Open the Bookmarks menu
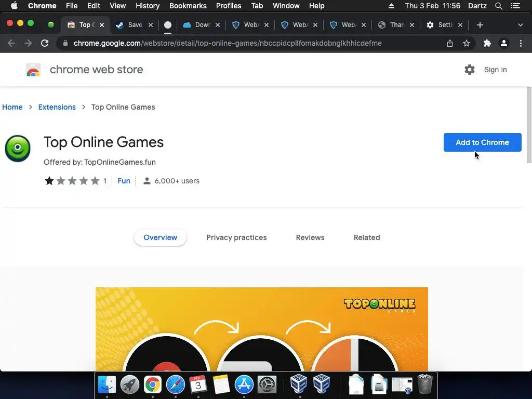 click(188, 6)
